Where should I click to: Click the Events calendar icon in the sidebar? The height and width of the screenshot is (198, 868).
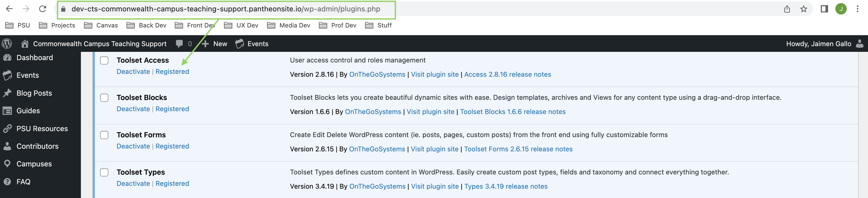8,75
